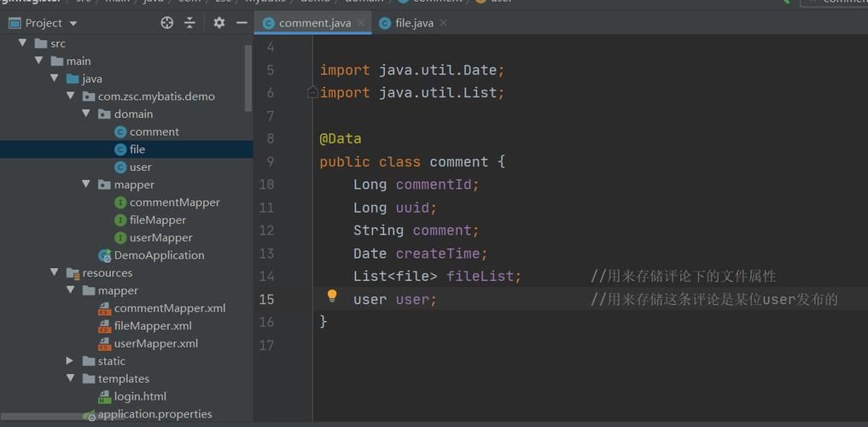Viewport: 868px width, 427px height.
Task: Close the file.java tab
Action: click(x=443, y=23)
